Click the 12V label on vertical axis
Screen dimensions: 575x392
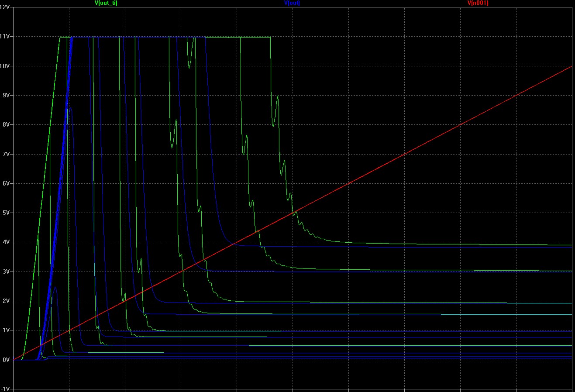tap(5, 7)
